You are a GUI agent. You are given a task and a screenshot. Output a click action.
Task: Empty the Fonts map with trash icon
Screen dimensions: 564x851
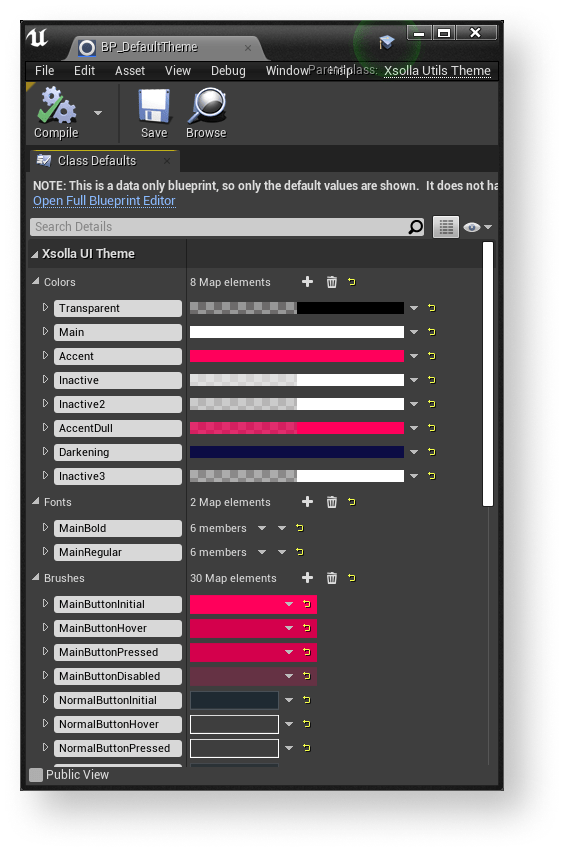tap(332, 502)
